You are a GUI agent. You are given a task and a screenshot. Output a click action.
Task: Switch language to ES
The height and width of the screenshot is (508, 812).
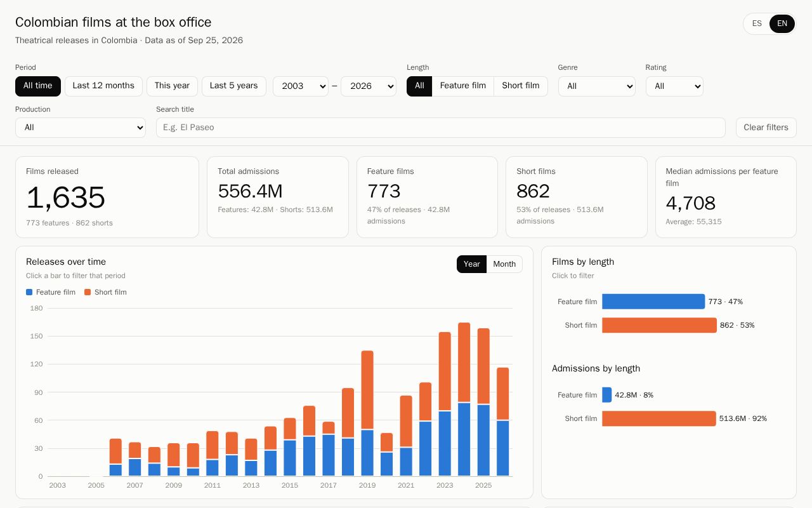click(757, 24)
